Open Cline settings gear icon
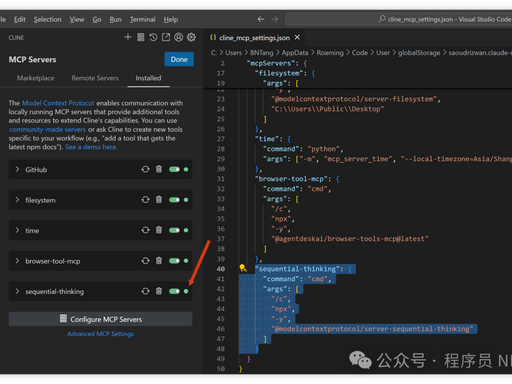 [191, 37]
